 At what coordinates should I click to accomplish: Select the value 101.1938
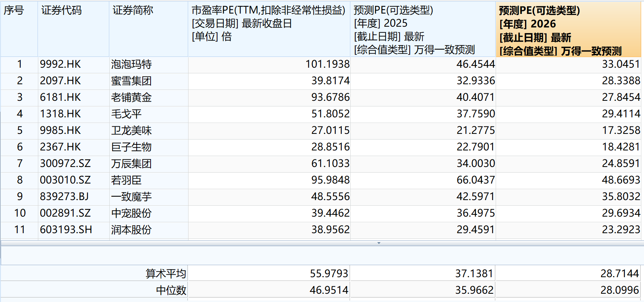point(327,64)
